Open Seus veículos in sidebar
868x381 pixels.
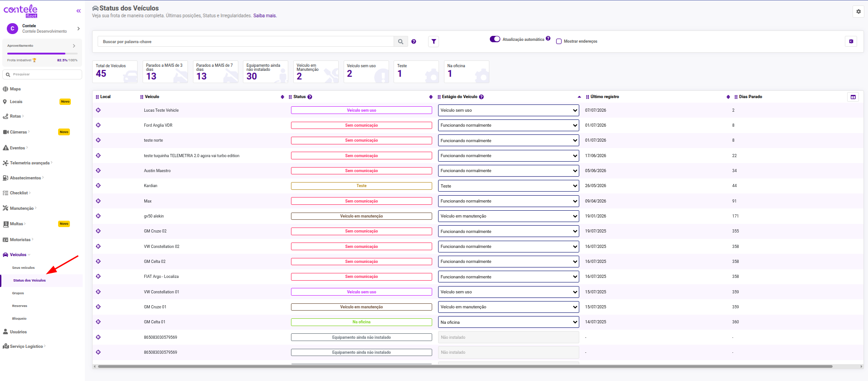tap(23, 268)
